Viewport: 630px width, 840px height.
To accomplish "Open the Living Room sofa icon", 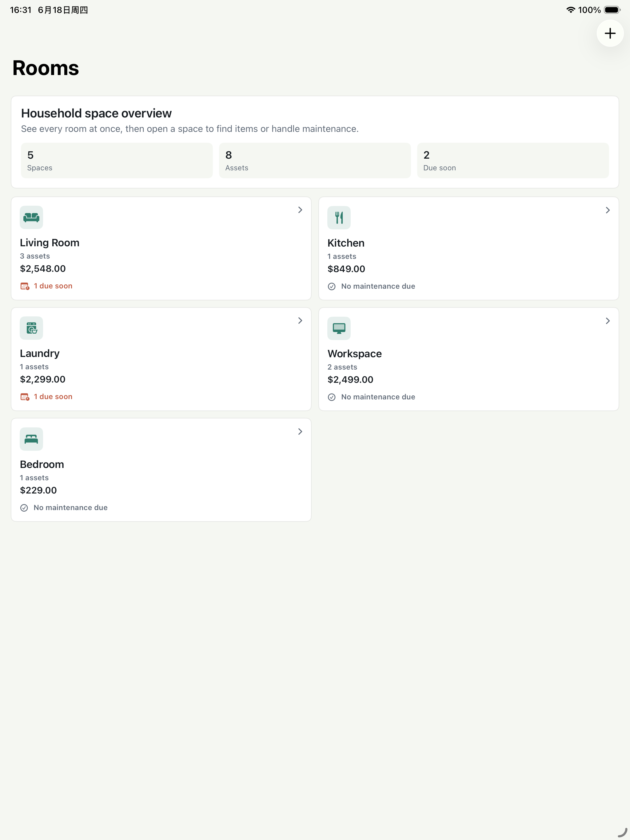I will (32, 217).
